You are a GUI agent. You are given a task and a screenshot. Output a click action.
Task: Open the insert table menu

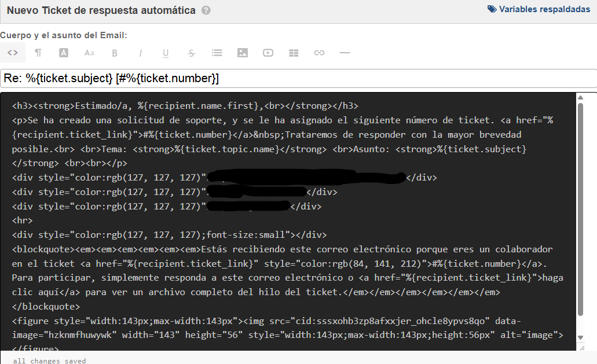click(x=294, y=53)
